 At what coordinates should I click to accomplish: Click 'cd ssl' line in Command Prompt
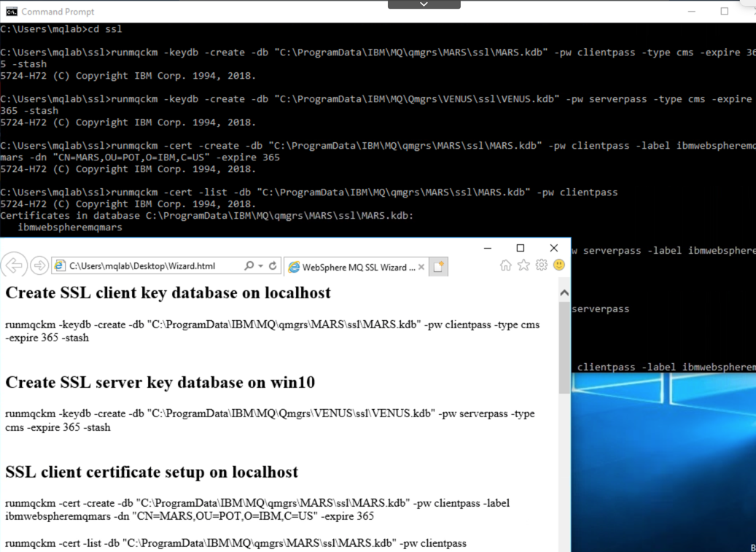tap(61, 29)
